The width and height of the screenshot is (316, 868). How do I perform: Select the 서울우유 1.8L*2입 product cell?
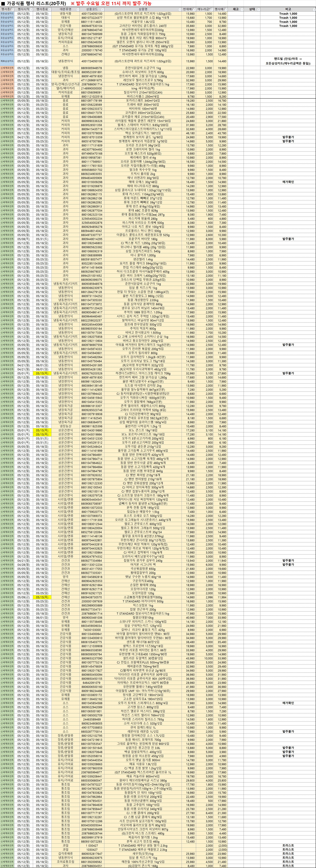click(143, 22)
